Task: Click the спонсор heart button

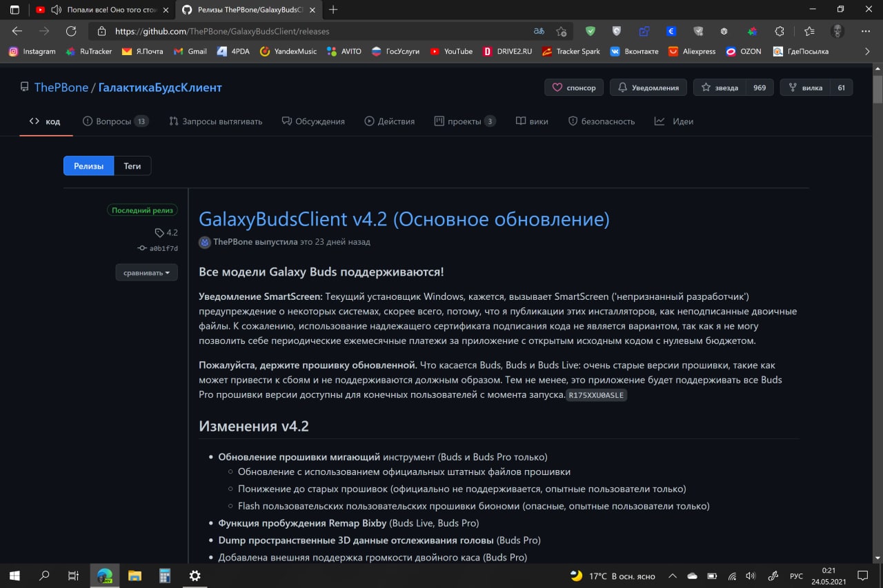Action: coord(574,88)
